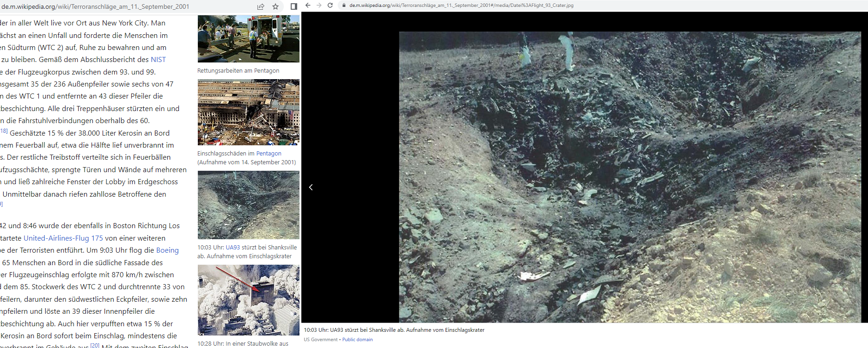
Task: Click the left window address bar URL
Action: [95, 6]
